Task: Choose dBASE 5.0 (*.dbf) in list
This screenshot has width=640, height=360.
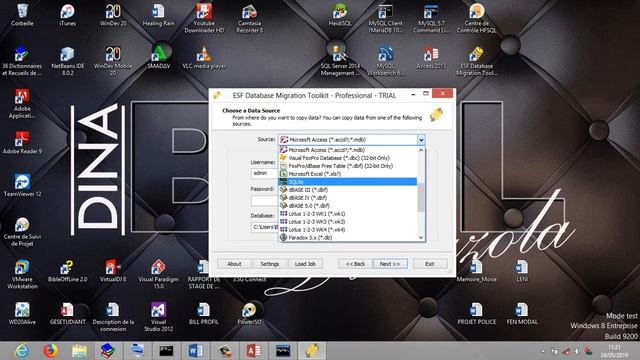Action: 348,206
